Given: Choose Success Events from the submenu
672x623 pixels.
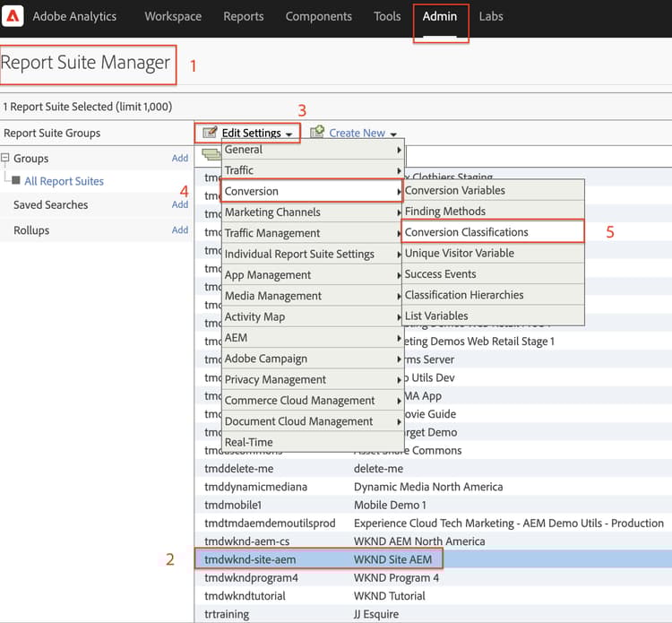Looking at the screenshot, I should (440, 274).
